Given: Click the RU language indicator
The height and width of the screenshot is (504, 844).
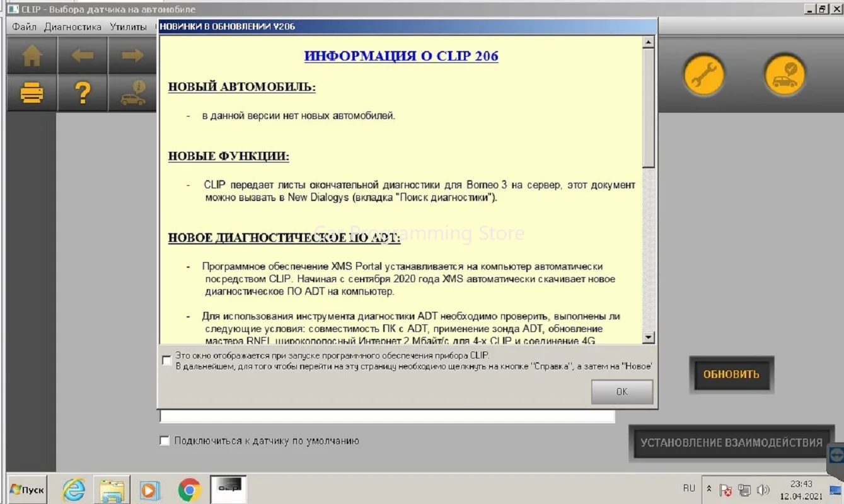Looking at the screenshot, I should [x=689, y=488].
